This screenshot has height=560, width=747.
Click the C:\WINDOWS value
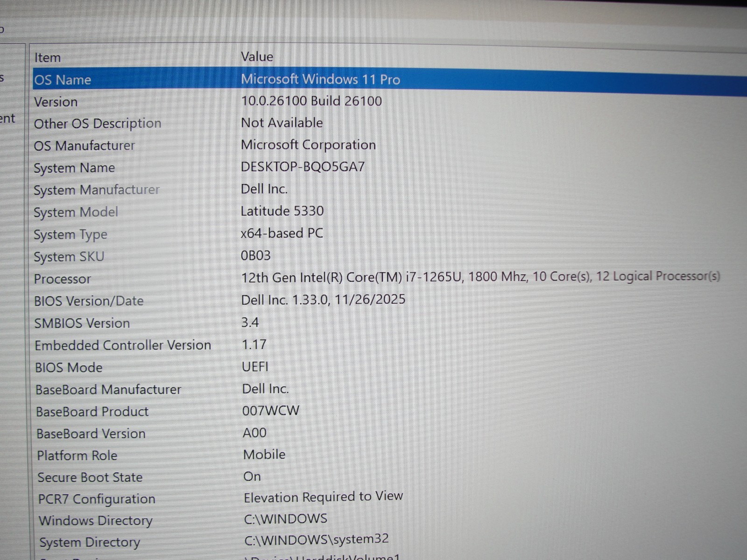(x=286, y=519)
